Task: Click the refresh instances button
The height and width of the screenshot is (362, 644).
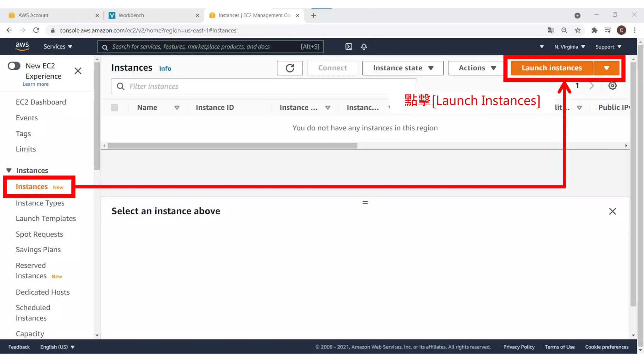Action: coord(290,68)
